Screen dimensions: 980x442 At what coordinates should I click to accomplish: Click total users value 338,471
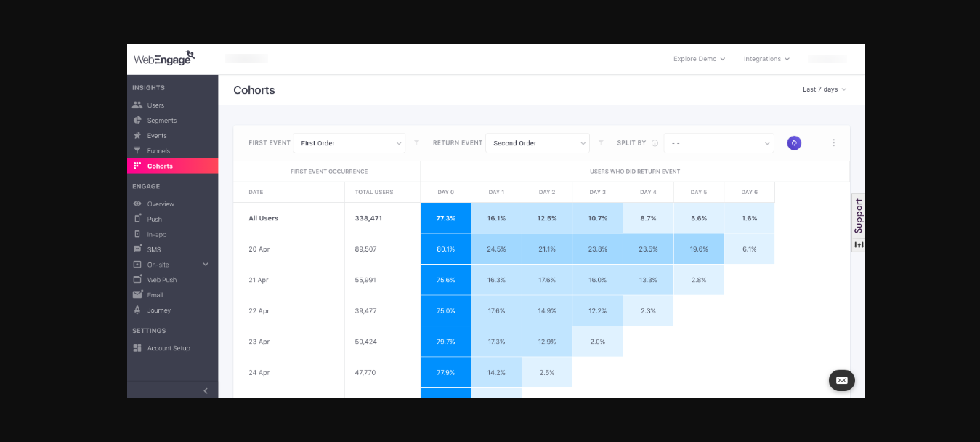click(x=368, y=218)
